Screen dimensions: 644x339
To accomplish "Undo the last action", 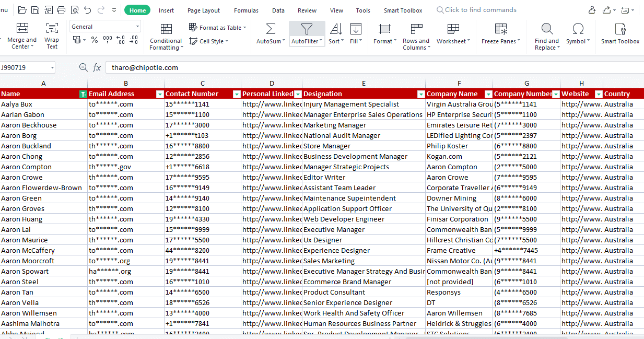I will click(88, 10).
